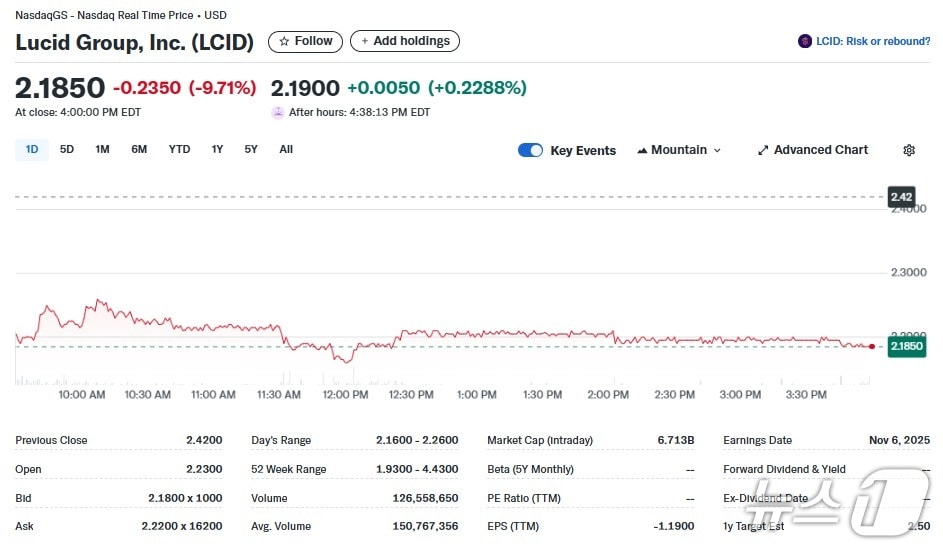943x550 pixels.
Task: Click the 2.42 previous close price label
Action: click(902, 197)
